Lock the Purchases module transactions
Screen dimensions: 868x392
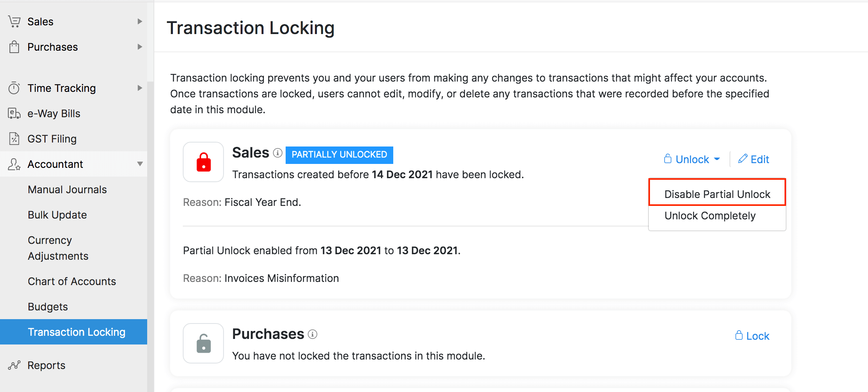click(x=752, y=336)
